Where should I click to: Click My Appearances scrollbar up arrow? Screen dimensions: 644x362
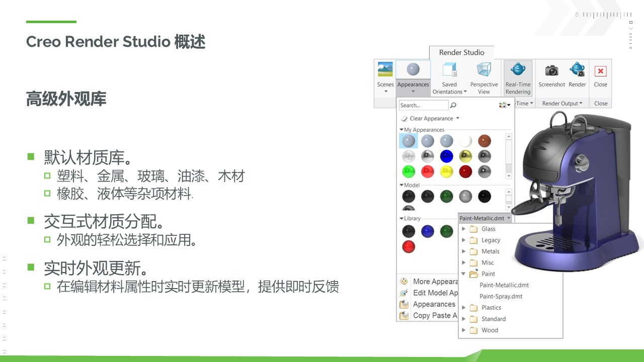point(509,136)
